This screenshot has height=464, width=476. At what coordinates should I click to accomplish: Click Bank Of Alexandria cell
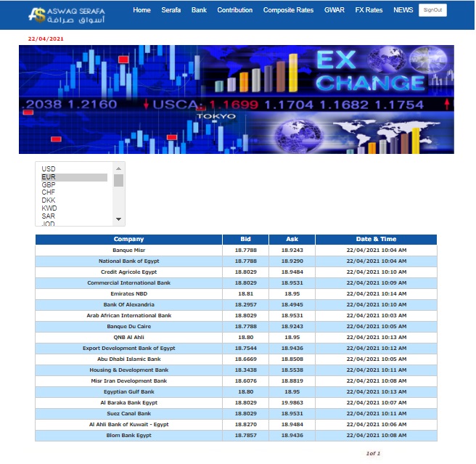[x=128, y=305]
